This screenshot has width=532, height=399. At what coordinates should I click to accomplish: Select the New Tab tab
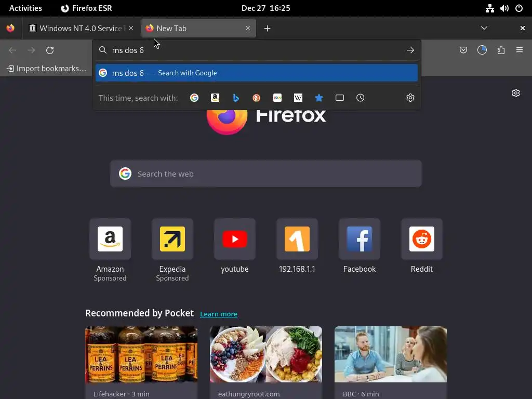coord(198,28)
